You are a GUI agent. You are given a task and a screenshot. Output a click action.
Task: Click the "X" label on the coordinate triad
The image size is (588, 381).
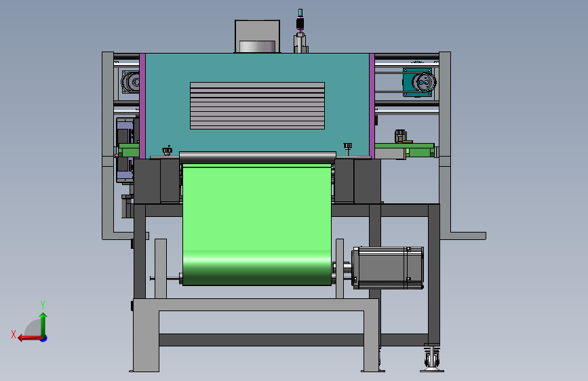[14, 334]
